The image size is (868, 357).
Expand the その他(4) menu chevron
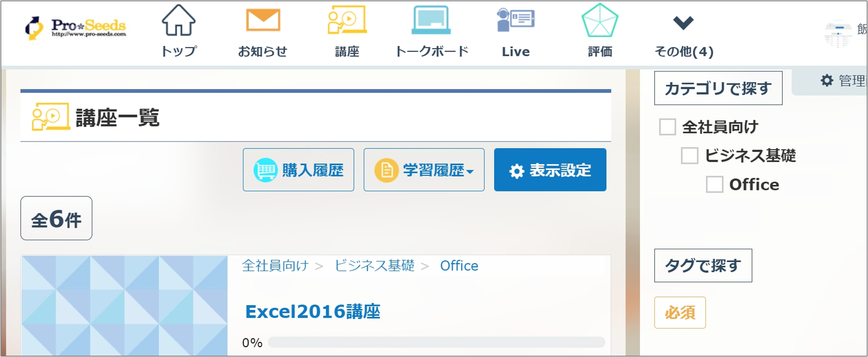pos(683,23)
